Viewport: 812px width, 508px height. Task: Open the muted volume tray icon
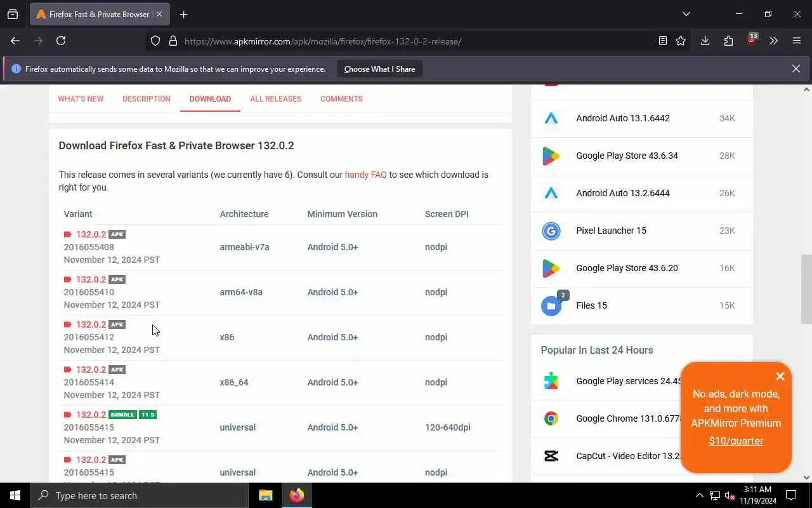(x=730, y=495)
